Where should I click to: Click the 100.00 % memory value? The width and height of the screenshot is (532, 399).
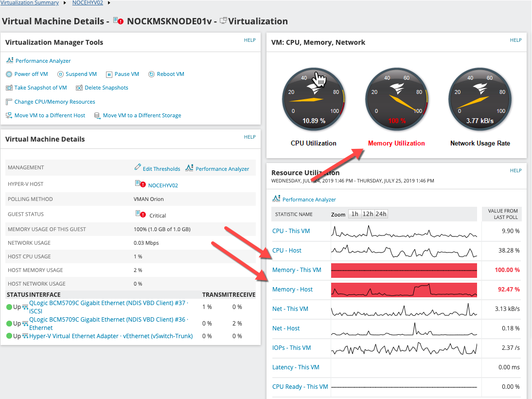coord(507,270)
